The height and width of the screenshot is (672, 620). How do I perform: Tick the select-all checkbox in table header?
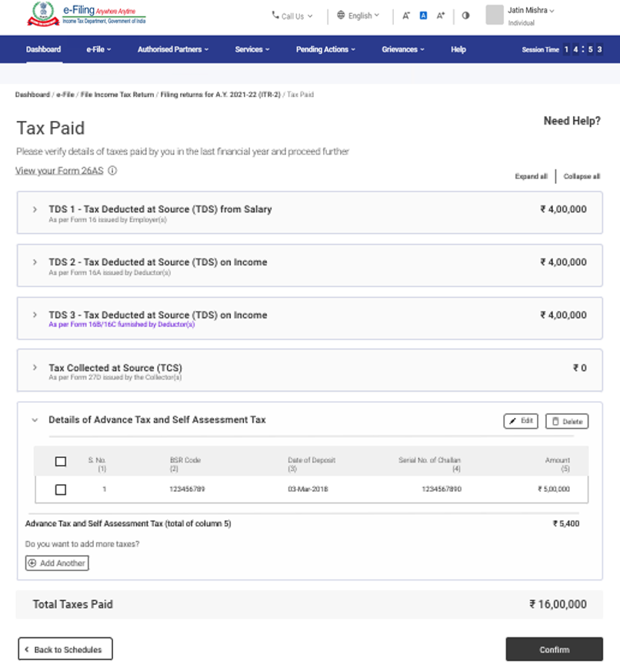61,462
